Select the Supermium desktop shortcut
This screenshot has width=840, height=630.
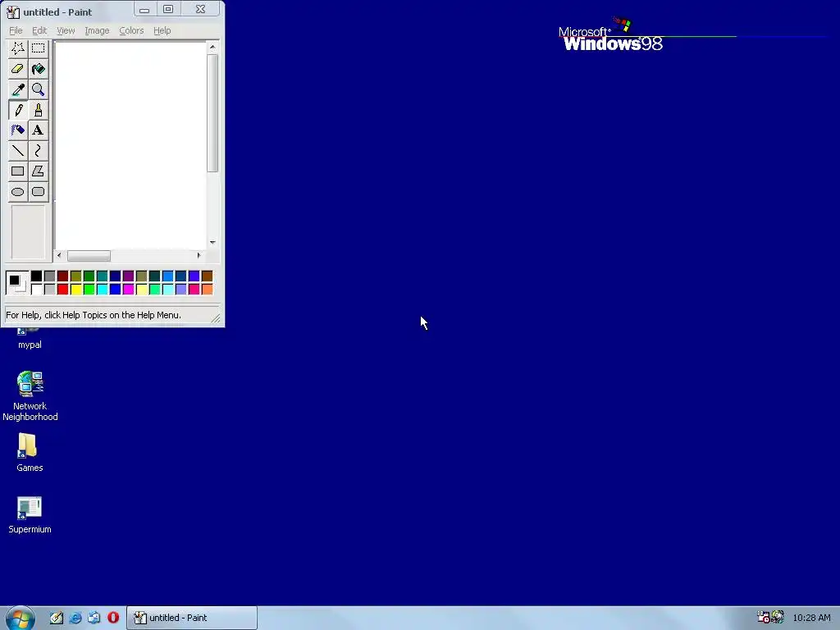[30, 515]
